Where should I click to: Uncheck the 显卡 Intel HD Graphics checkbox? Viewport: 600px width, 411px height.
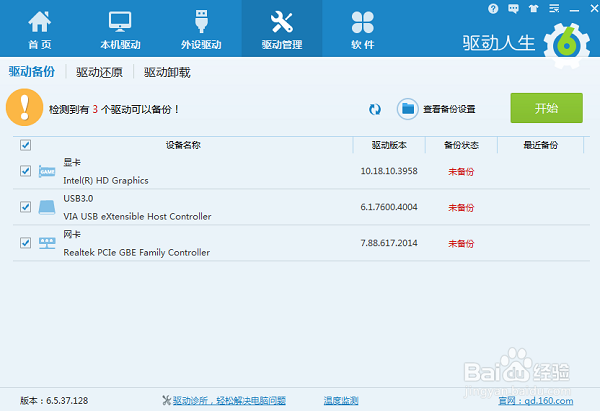pyautogui.click(x=26, y=171)
